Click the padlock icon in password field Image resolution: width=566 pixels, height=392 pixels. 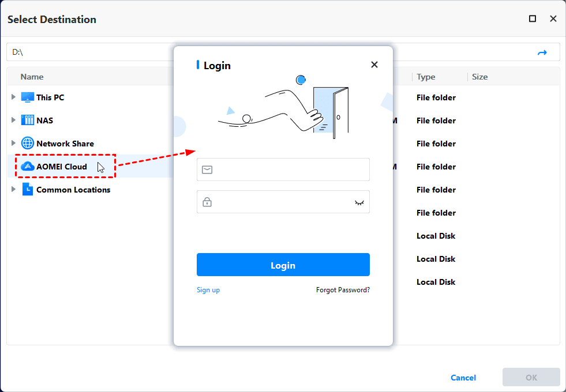(207, 202)
